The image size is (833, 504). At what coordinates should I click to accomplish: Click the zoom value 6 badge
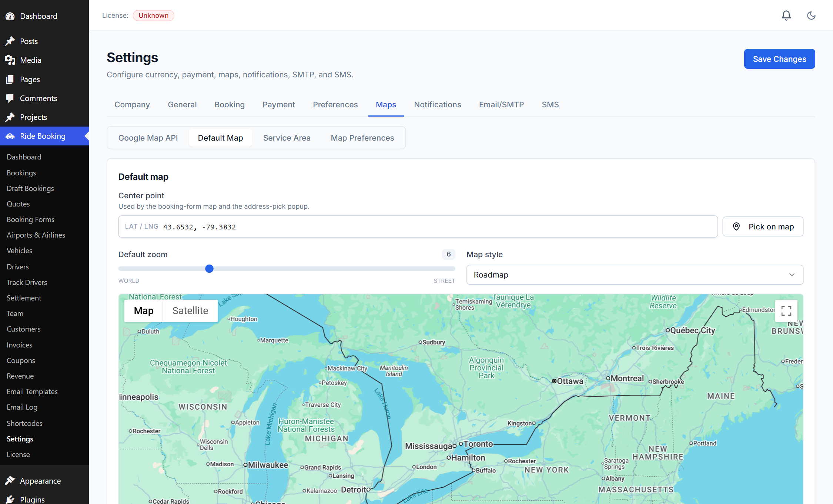(x=448, y=254)
